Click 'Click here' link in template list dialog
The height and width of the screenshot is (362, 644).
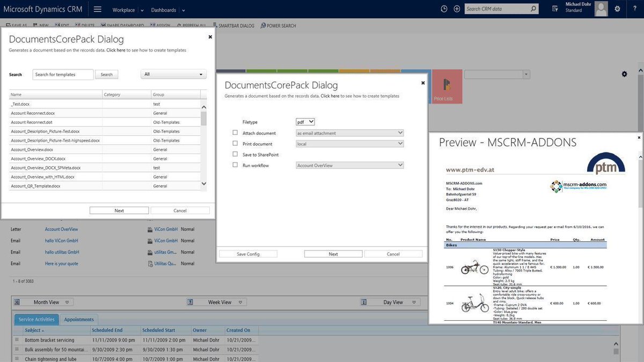115,50
